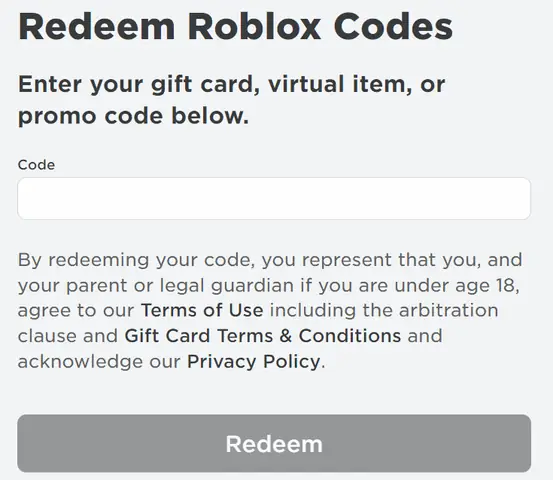The height and width of the screenshot is (480, 553).
Task: Open the Terms of Use link
Action: tap(202, 310)
